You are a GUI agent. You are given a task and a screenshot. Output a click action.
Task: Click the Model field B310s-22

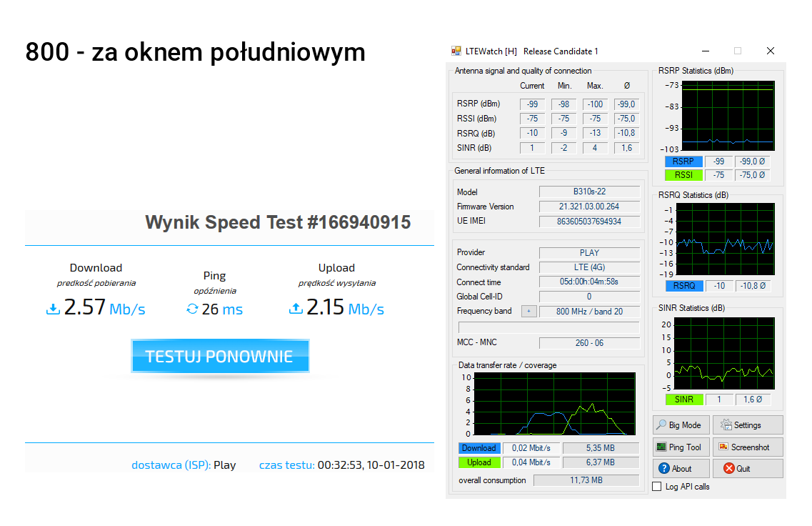click(589, 192)
